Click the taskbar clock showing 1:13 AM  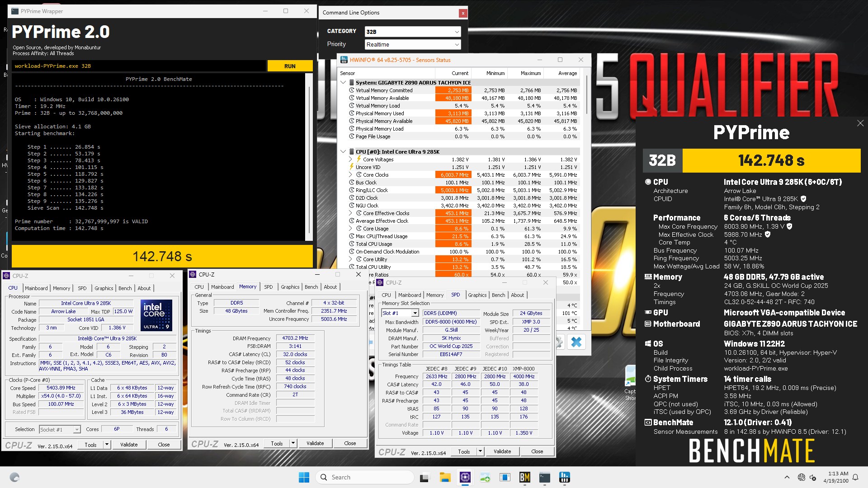click(835, 477)
